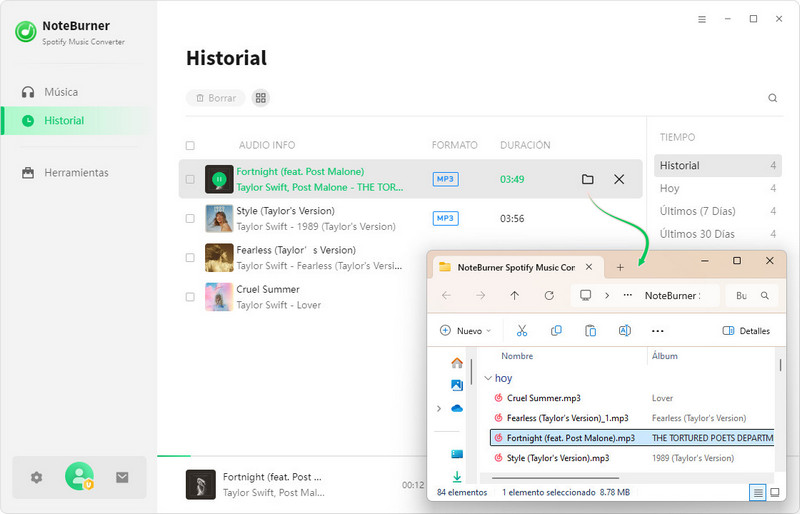The image size is (800, 514).
Task: Click the MP3 badge on Fortnight row
Action: tap(445, 179)
